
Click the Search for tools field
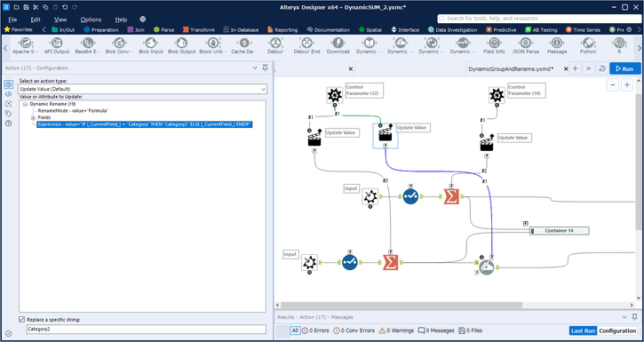point(538,19)
